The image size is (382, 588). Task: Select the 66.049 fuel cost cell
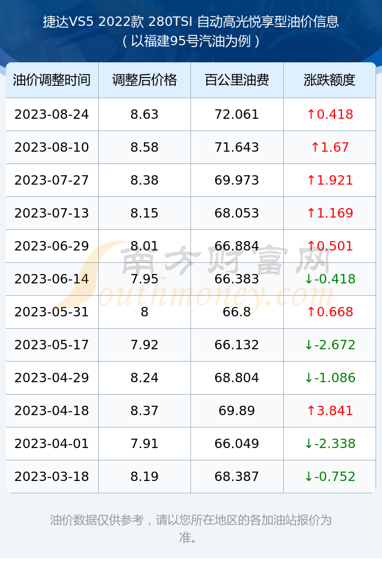(x=237, y=443)
